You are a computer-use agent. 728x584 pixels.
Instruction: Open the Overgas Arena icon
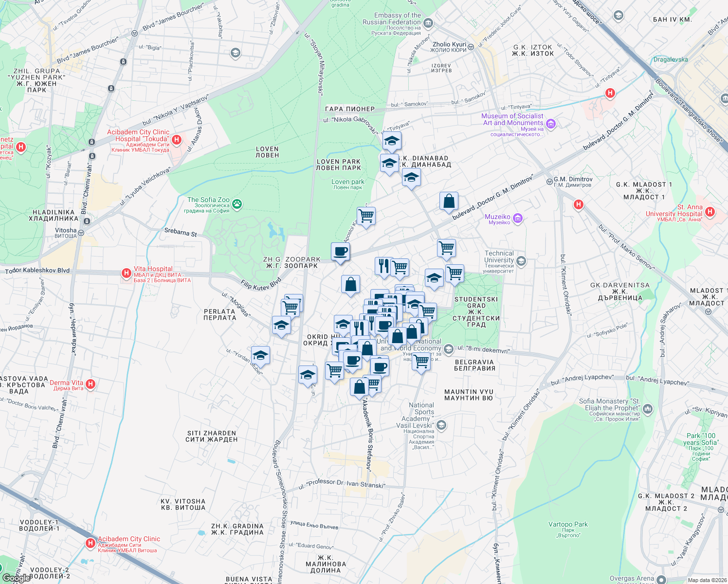coord(661,579)
